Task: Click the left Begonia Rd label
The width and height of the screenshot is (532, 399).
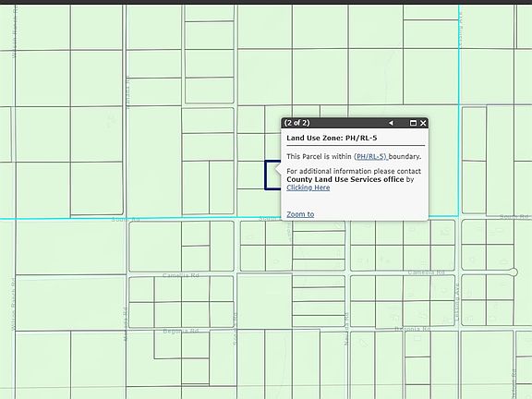Action: pyautogui.click(x=181, y=331)
